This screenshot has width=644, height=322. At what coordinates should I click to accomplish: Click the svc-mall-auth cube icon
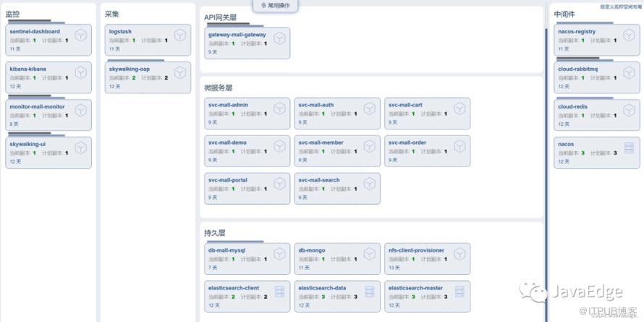[x=370, y=109]
